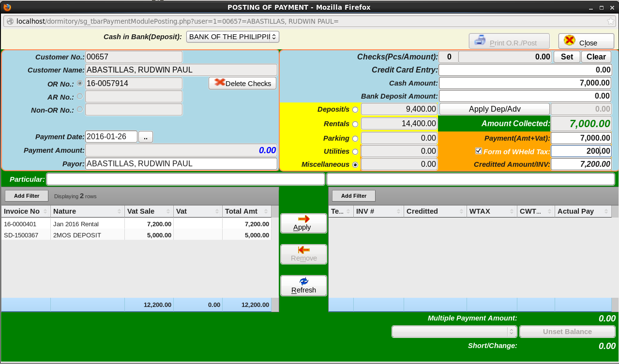The height and width of the screenshot is (364, 619).
Task: Toggle the Form of WHeld Tax checkbox
Action: coord(479,151)
